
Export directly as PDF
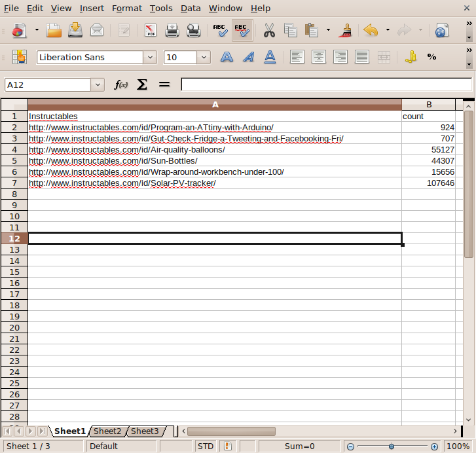[151, 30]
